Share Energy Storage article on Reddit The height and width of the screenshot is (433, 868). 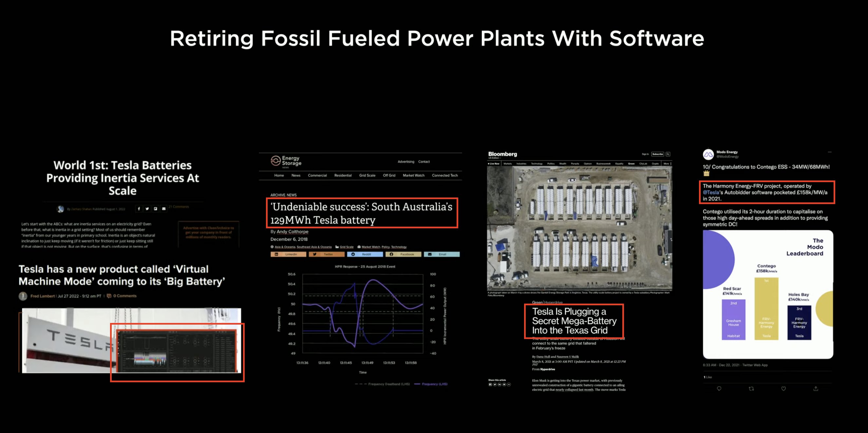pyautogui.click(x=365, y=254)
